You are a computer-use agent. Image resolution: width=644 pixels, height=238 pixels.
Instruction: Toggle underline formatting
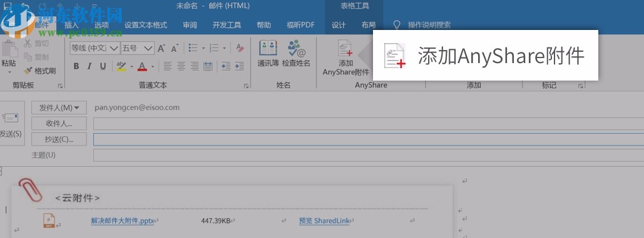point(103,66)
